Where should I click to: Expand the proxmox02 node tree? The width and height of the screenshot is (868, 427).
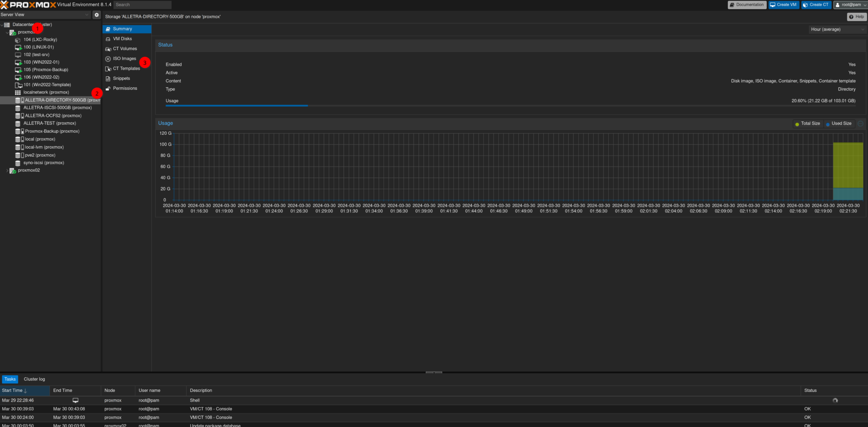pos(7,170)
